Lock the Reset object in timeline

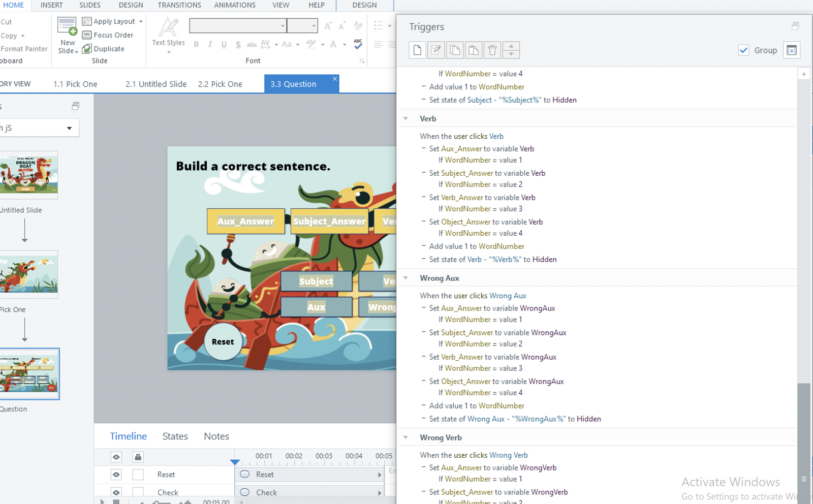pos(138,475)
